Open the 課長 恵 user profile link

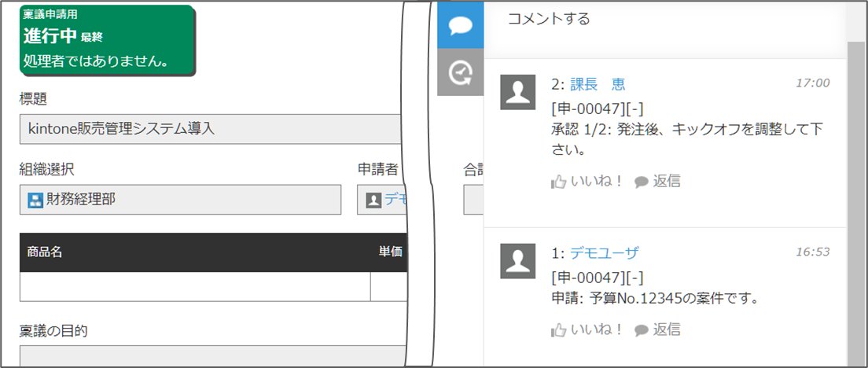(x=598, y=84)
